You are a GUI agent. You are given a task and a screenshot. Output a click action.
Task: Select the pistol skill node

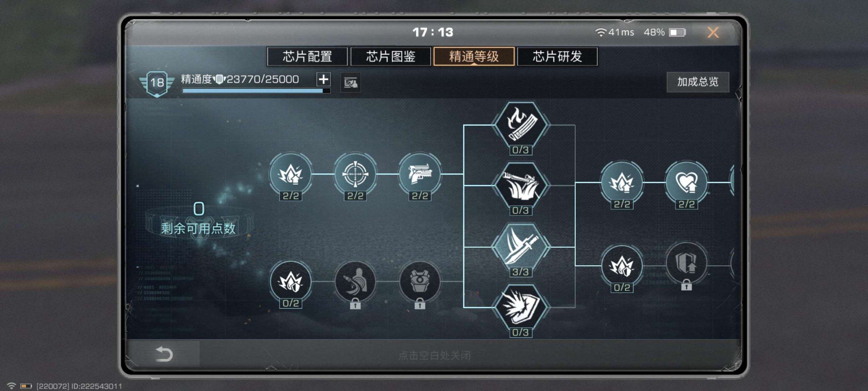(x=420, y=174)
